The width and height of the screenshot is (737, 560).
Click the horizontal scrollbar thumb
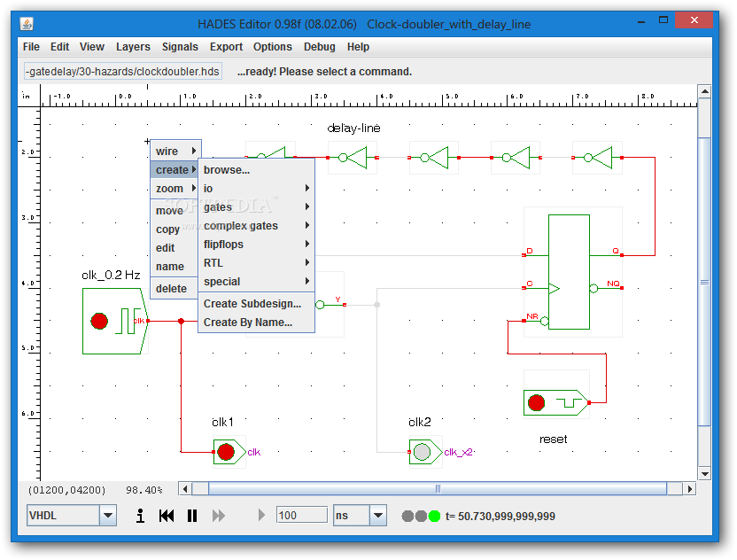pos(438,489)
